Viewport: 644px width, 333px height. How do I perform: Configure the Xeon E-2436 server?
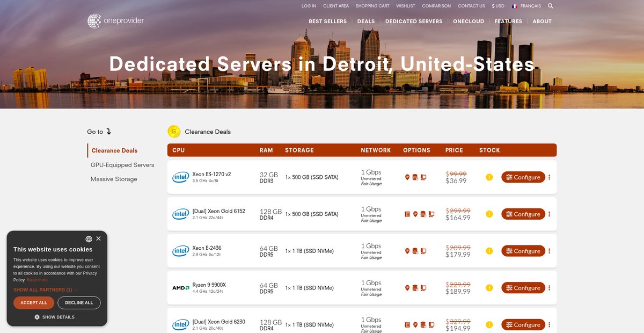coord(523,251)
